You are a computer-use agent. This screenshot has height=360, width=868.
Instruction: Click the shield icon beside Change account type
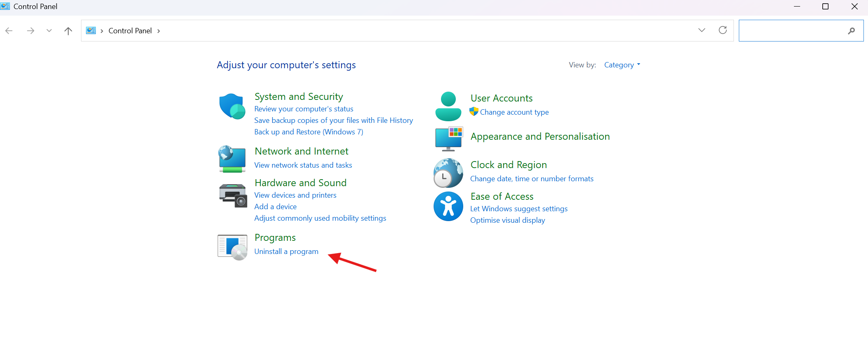click(x=474, y=111)
